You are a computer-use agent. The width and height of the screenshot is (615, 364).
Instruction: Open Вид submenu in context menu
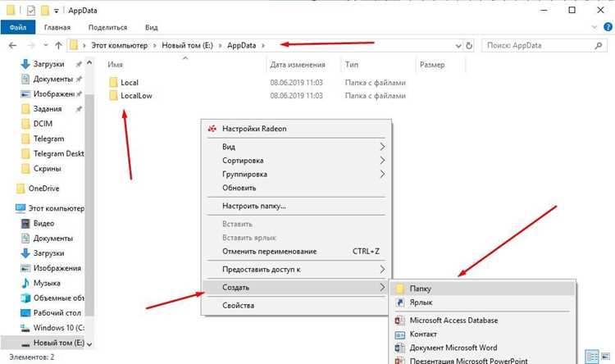click(x=296, y=147)
